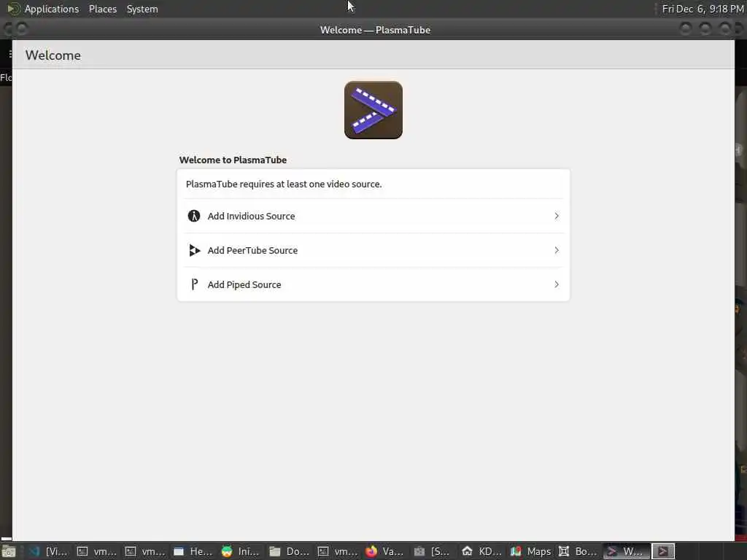
Task: Open the Applications menu
Action: [x=52, y=9]
